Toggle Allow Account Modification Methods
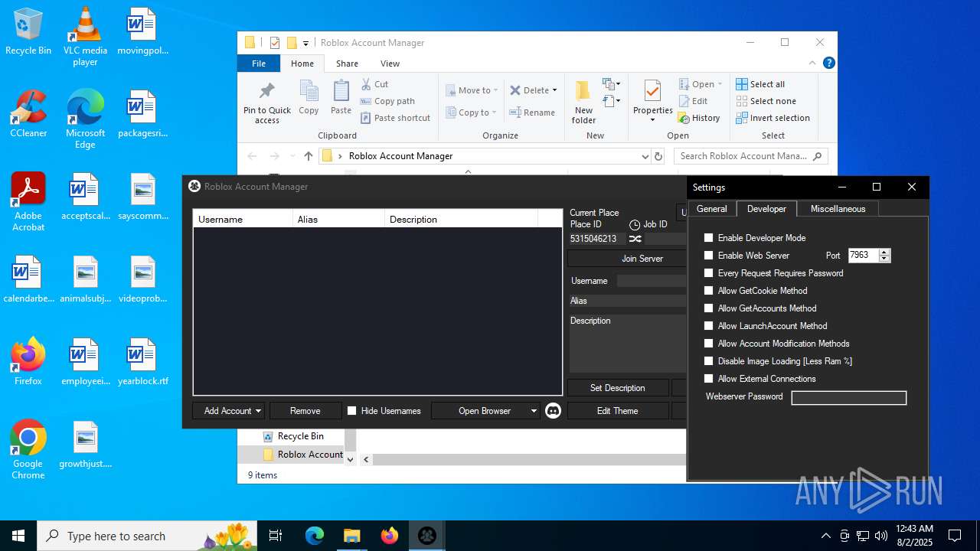 pyautogui.click(x=708, y=344)
